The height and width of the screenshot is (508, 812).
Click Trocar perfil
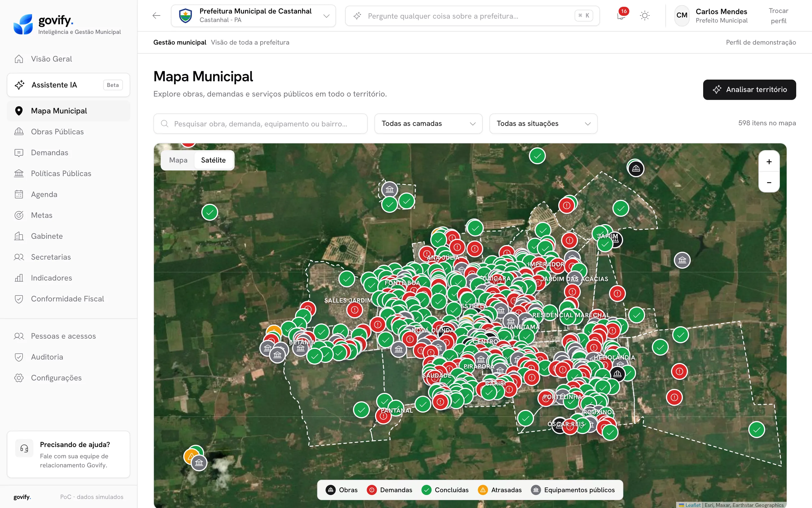778,16
